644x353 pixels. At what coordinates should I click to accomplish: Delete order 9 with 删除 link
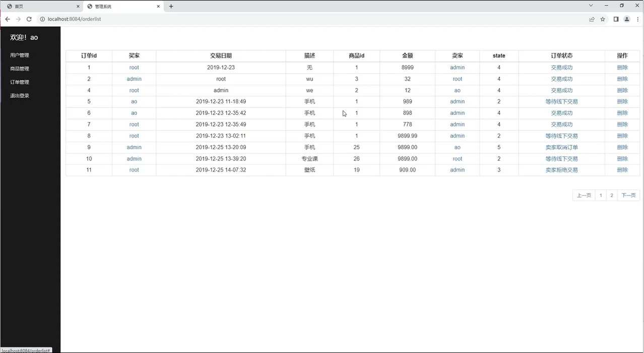(x=622, y=147)
